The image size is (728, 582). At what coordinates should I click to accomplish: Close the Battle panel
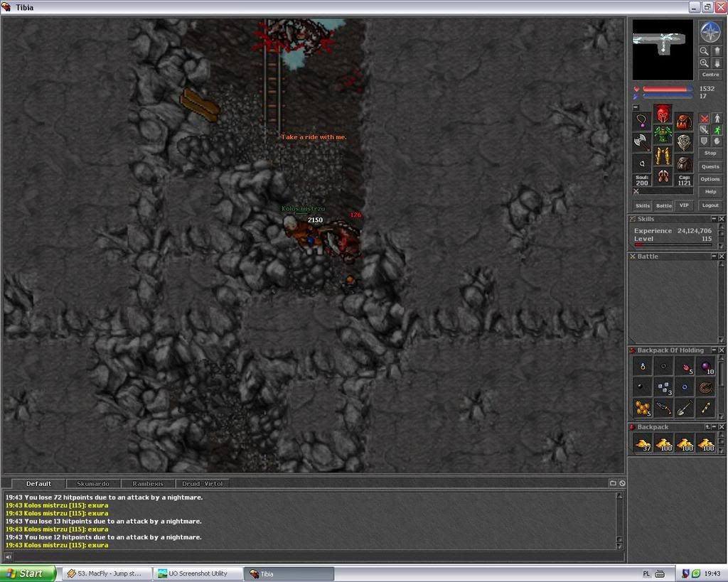click(x=722, y=257)
